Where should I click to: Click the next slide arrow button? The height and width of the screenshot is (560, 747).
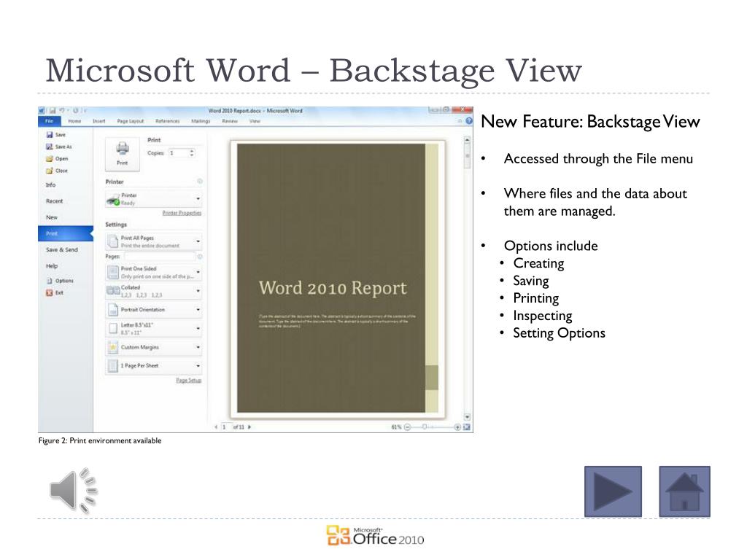tap(613, 491)
